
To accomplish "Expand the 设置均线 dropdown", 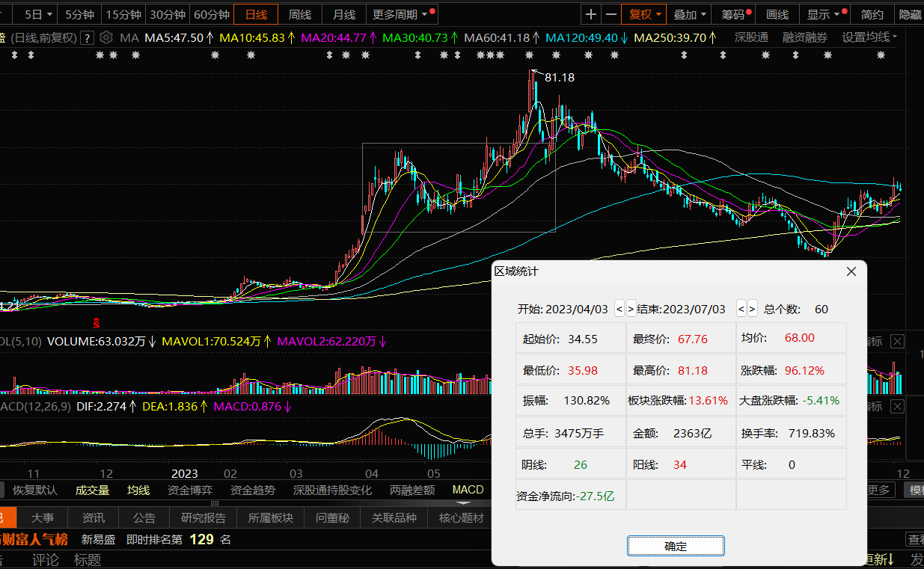I will [870, 37].
